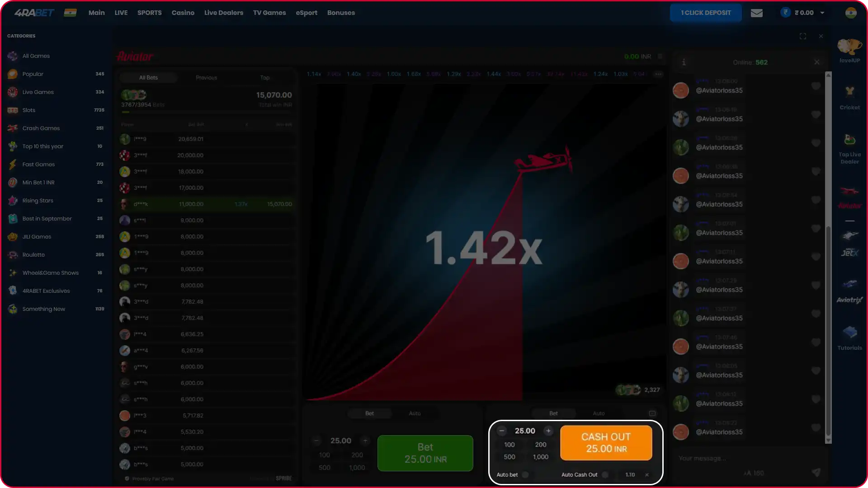Toggle the Auto Cash Out switch
868x488 pixels.
click(605, 474)
